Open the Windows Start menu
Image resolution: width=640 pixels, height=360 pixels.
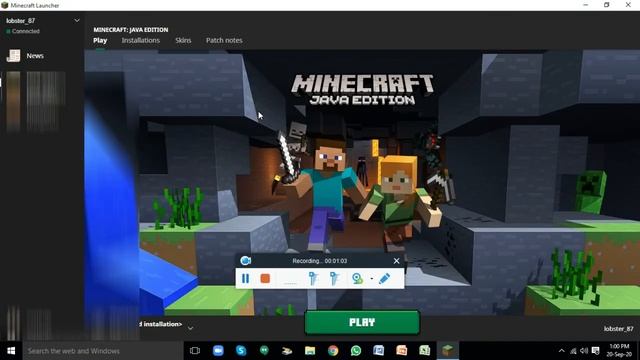pos(11,351)
